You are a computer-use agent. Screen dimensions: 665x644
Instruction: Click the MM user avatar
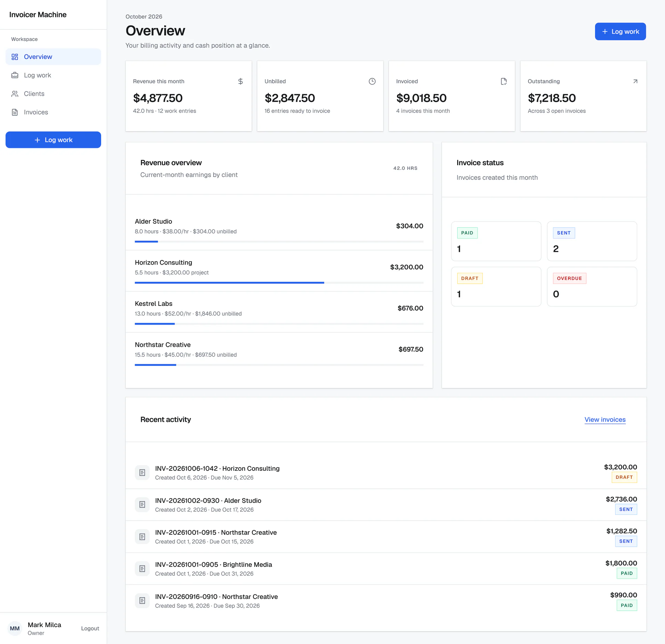[x=15, y=628]
